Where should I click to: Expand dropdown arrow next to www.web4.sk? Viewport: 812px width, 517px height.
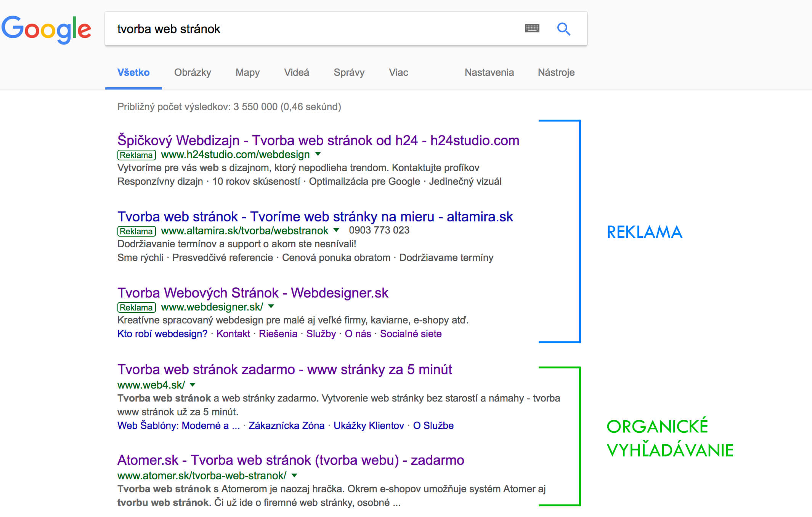(193, 385)
